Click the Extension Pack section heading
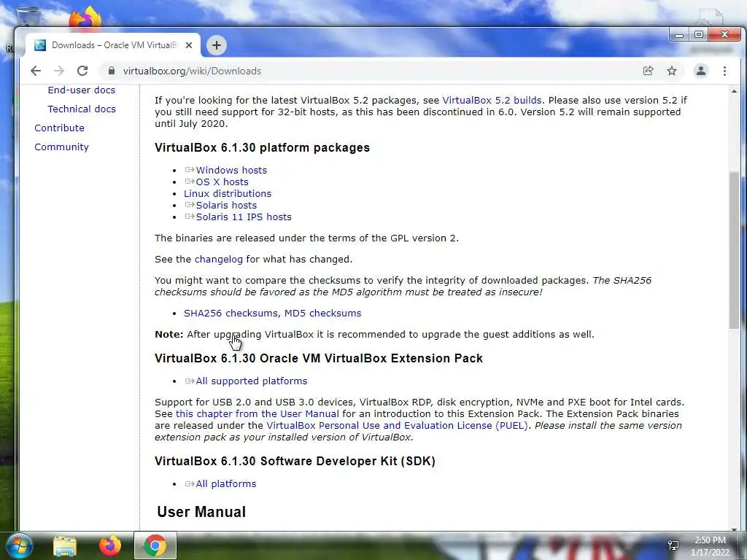The height and width of the screenshot is (560, 747). (319, 358)
